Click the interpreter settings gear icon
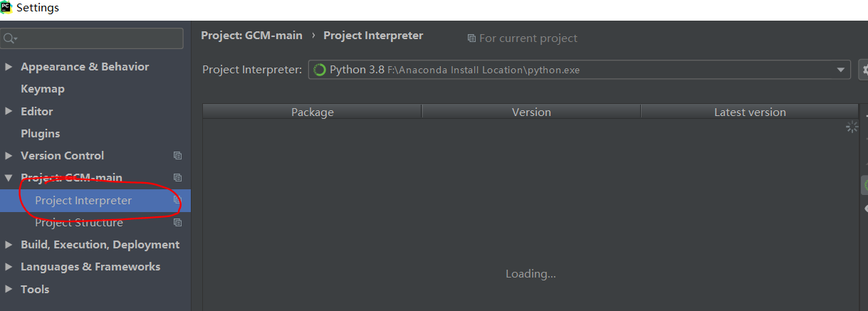868x311 pixels. click(864, 70)
